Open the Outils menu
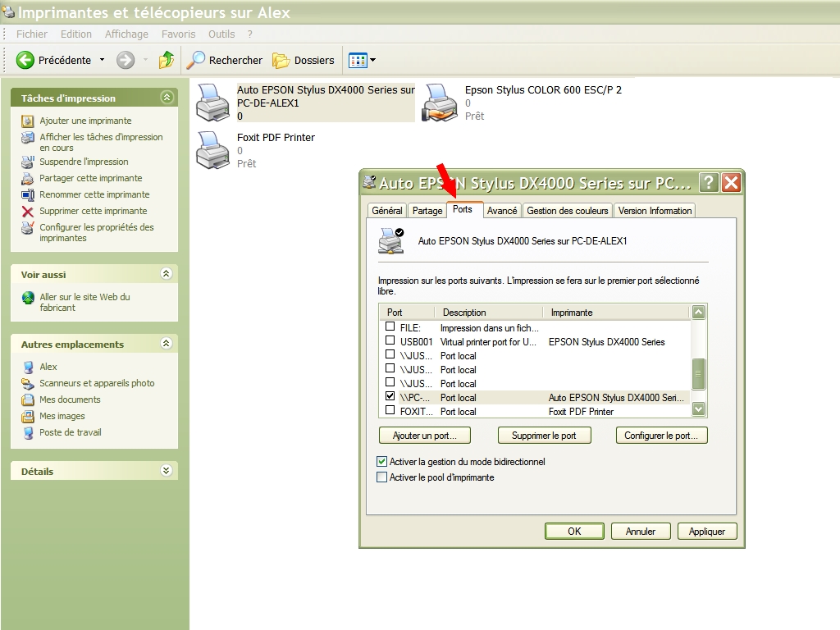This screenshot has width=840, height=630. point(221,34)
